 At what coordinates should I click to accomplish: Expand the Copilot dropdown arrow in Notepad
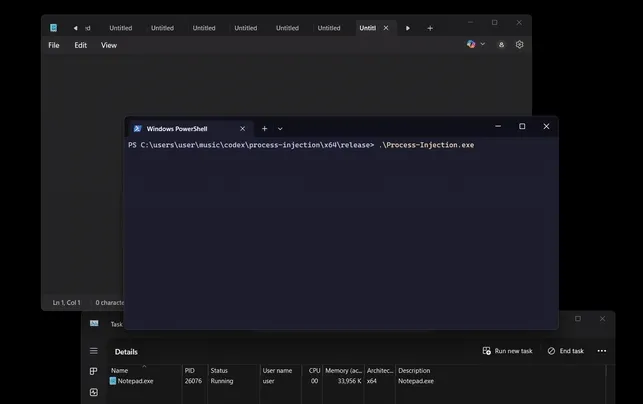pos(483,45)
